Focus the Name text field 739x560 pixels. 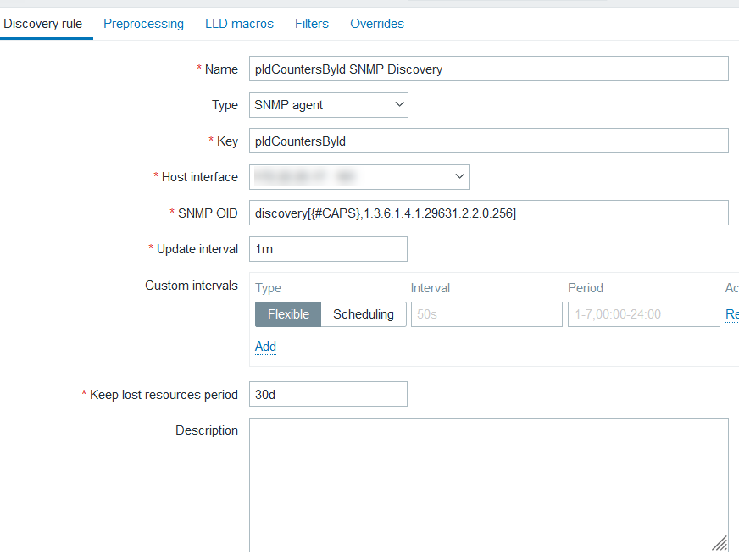click(489, 69)
